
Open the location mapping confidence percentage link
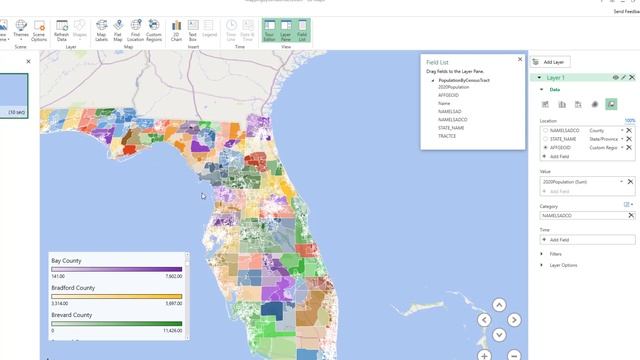630,120
